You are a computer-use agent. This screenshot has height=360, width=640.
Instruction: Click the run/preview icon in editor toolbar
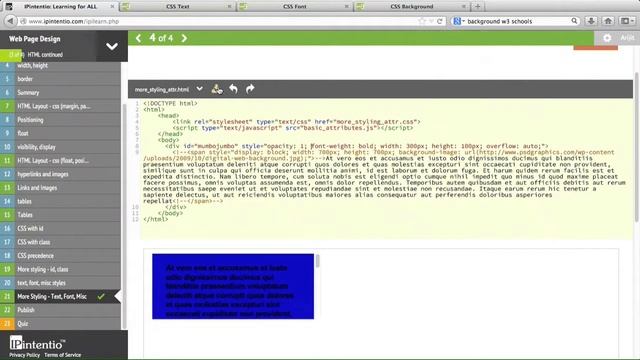(217, 89)
